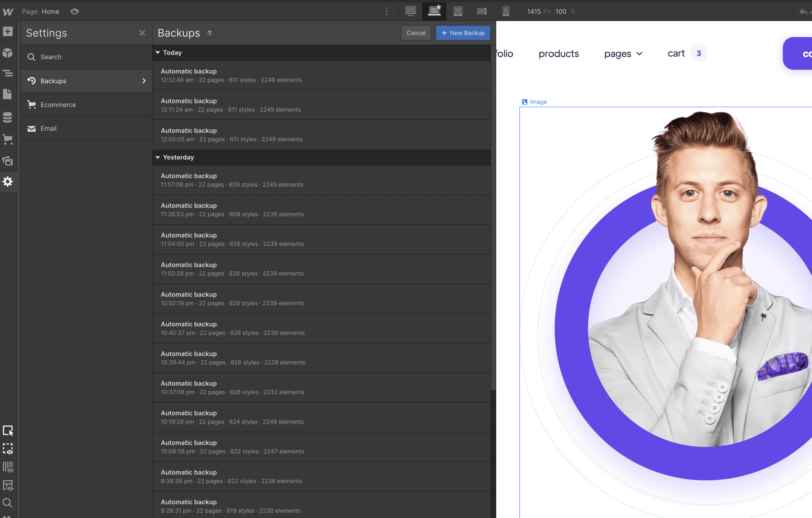Click the Backups help question icon
Image resolution: width=812 pixels, height=518 pixels.
209,33
